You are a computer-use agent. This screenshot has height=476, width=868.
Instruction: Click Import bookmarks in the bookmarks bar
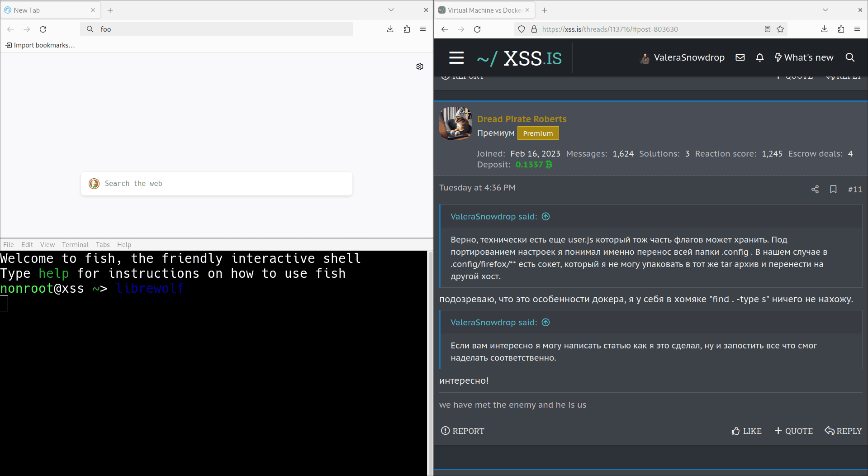(x=40, y=45)
